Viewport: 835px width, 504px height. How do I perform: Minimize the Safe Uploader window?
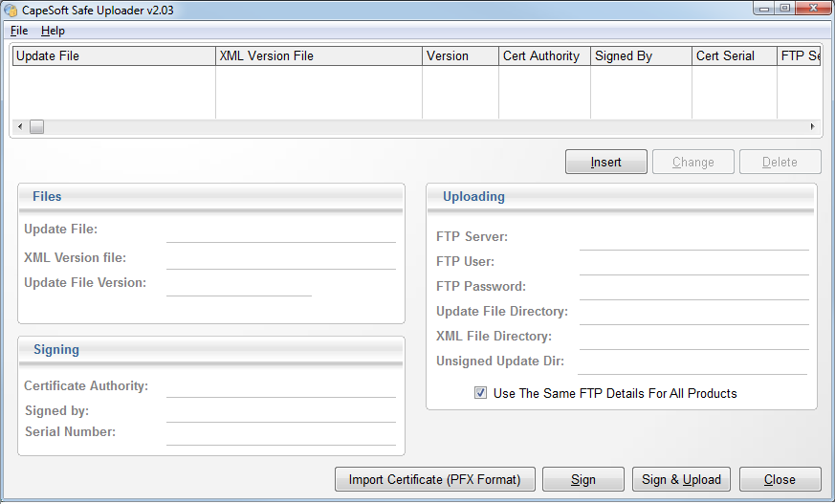[x=762, y=9]
